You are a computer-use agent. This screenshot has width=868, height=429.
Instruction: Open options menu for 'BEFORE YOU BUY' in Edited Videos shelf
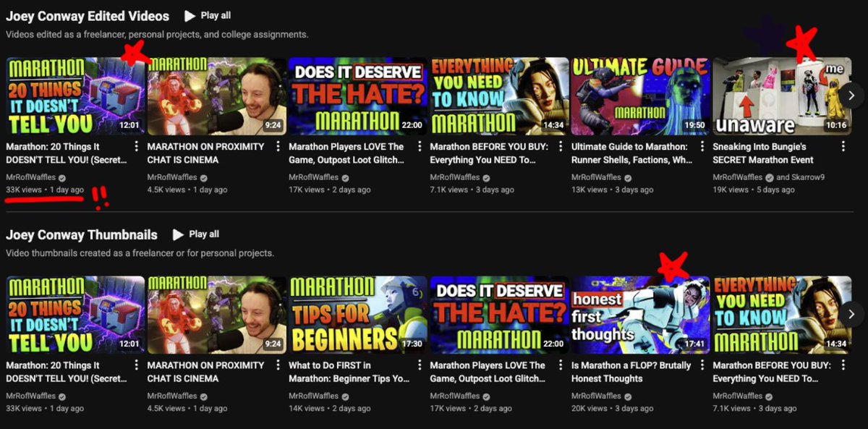pos(560,147)
